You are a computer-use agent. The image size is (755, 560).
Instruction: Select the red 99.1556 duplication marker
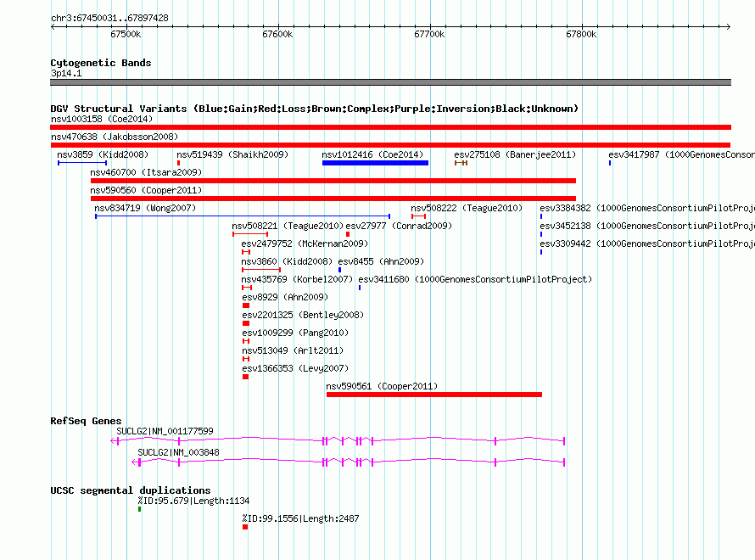click(x=245, y=527)
